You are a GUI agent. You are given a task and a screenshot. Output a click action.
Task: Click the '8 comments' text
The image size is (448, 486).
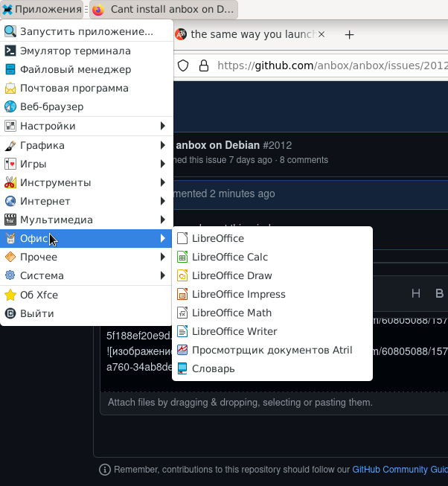304,160
